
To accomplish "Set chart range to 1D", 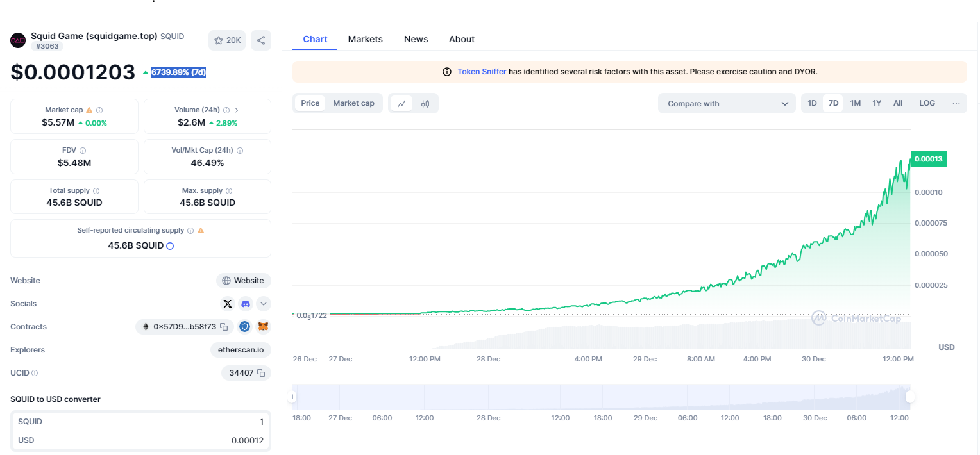I will (x=812, y=103).
